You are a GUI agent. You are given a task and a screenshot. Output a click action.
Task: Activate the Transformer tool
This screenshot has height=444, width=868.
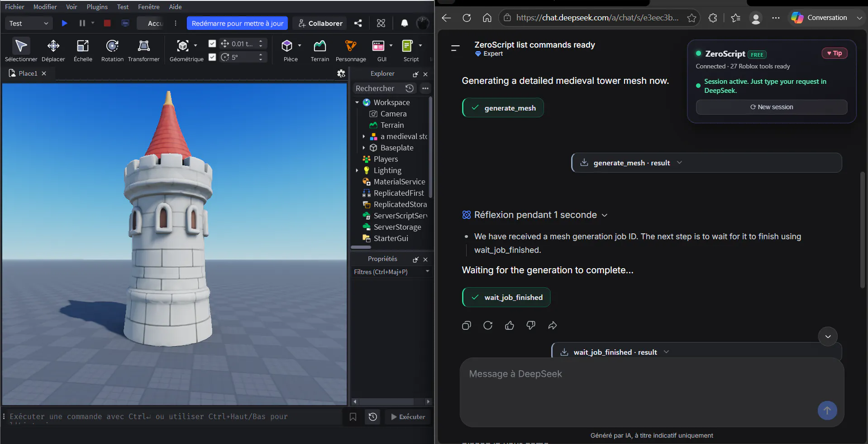144,50
